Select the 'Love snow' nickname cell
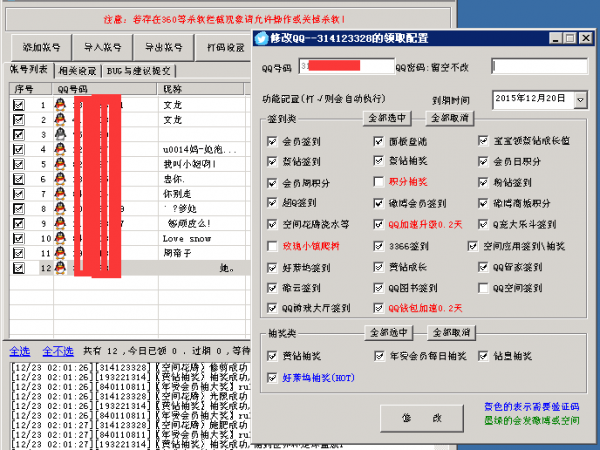Screen dimensions: 600x450 (202, 238)
